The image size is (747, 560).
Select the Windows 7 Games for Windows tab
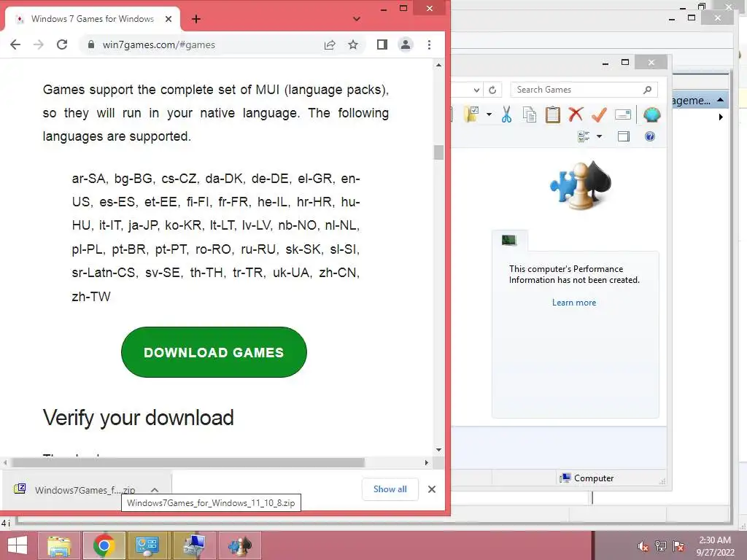pyautogui.click(x=93, y=19)
